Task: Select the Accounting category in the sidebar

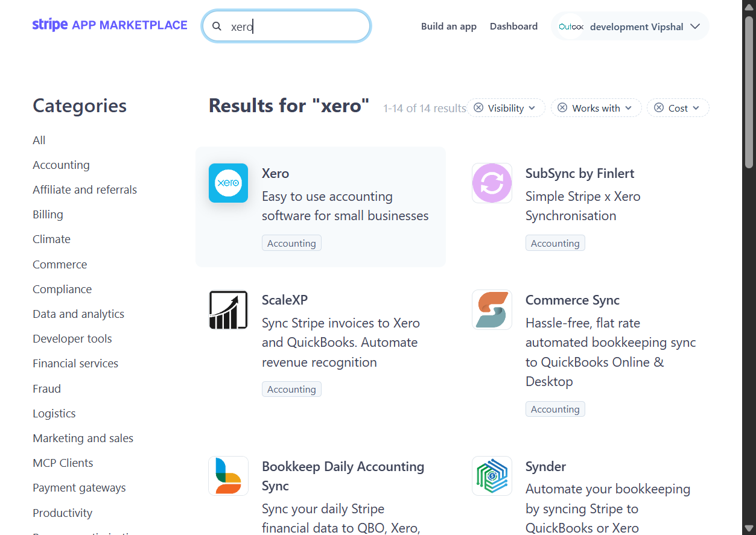Action: tap(61, 165)
